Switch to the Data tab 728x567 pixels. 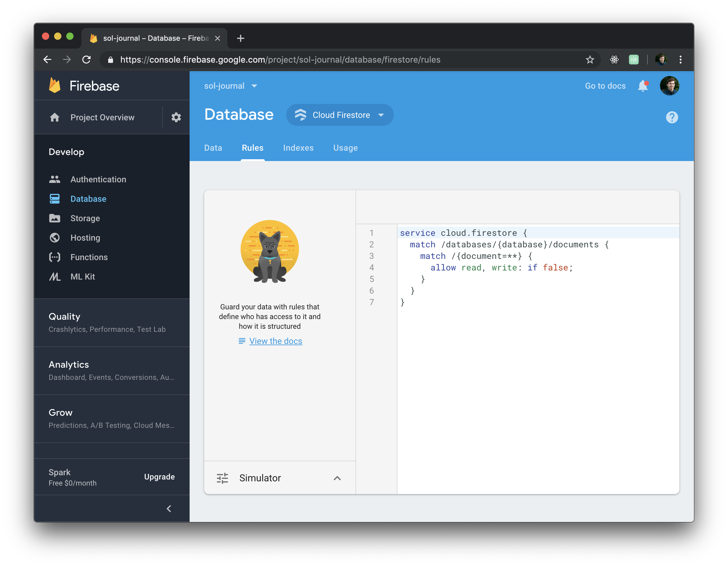click(213, 148)
